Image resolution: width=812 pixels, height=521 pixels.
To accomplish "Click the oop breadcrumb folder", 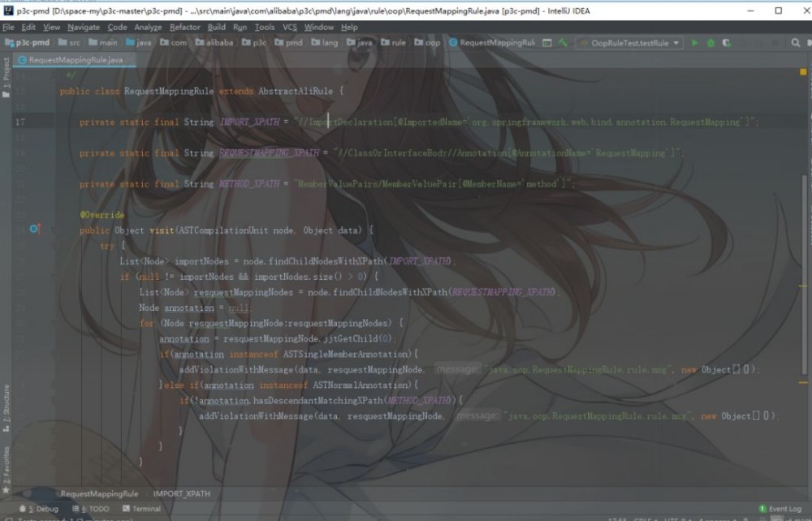I will pyautogui.click(x=427, y=42).
